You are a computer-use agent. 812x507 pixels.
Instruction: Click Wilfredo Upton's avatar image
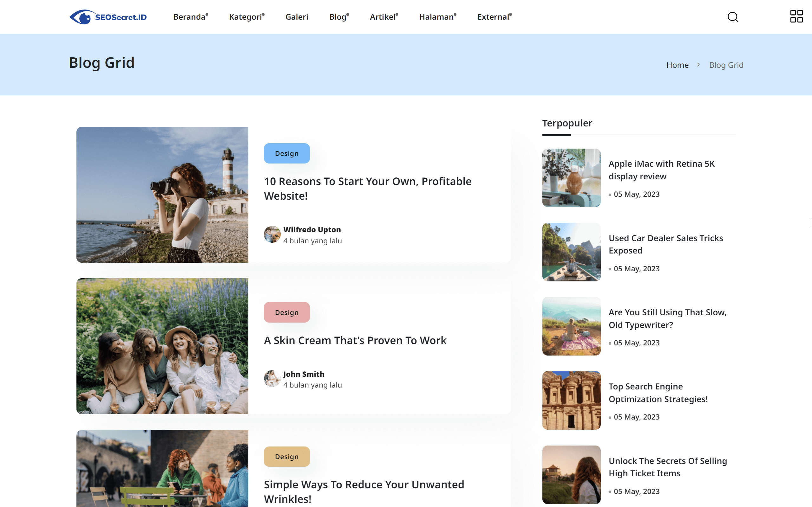tap(272, 234)
